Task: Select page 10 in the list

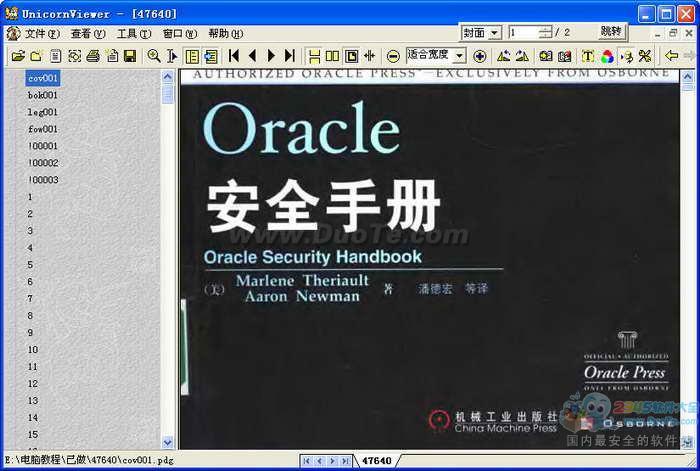Action: [x=33, y=350]
